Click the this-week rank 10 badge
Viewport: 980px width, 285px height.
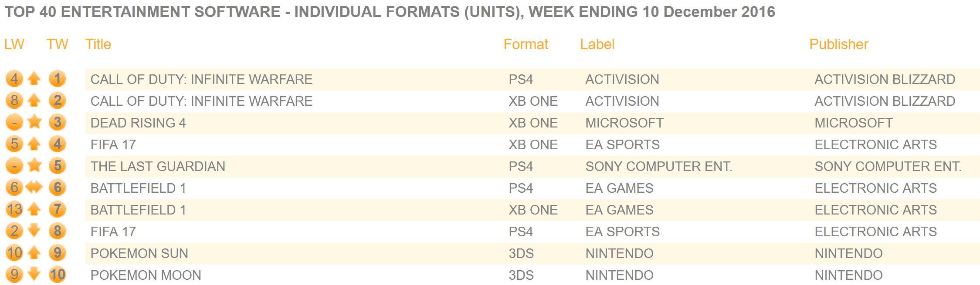[x=58, y=275]
